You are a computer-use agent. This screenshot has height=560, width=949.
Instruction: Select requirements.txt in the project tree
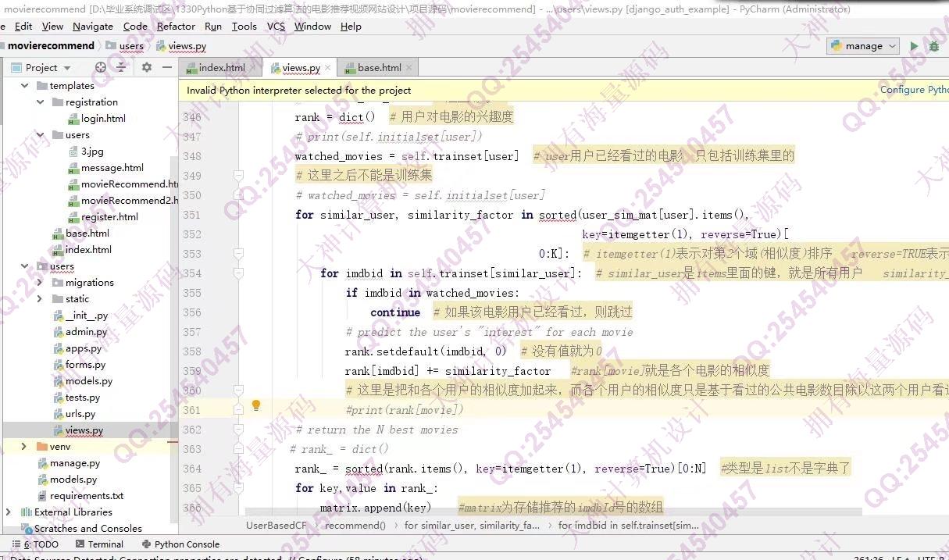86,496
